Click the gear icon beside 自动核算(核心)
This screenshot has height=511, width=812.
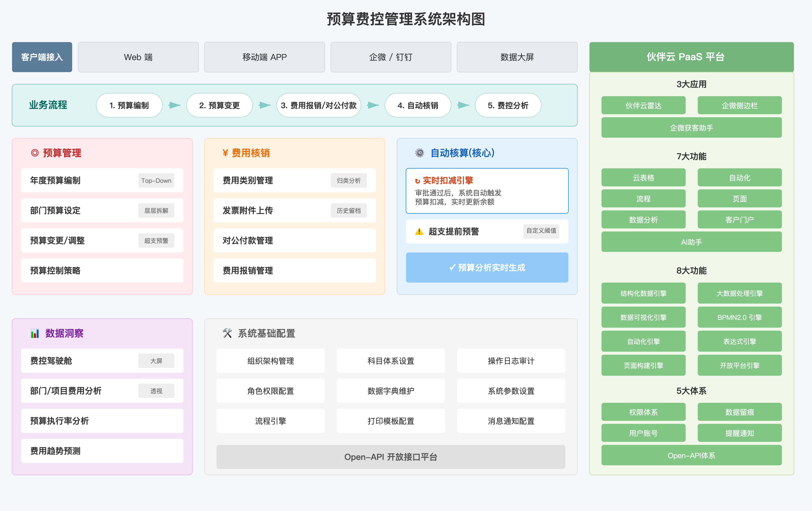pyautogui.click(x=420, y=153)
